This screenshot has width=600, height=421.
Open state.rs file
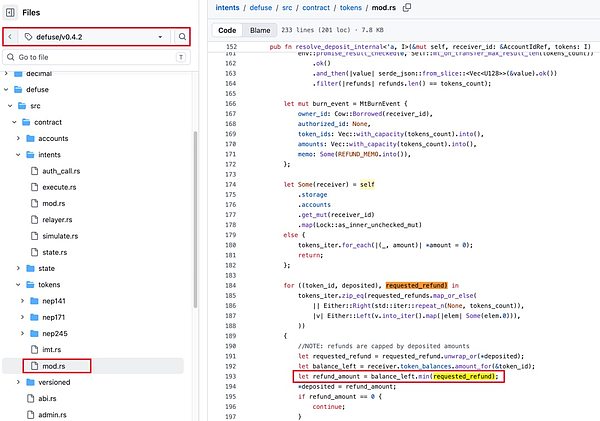55,252
